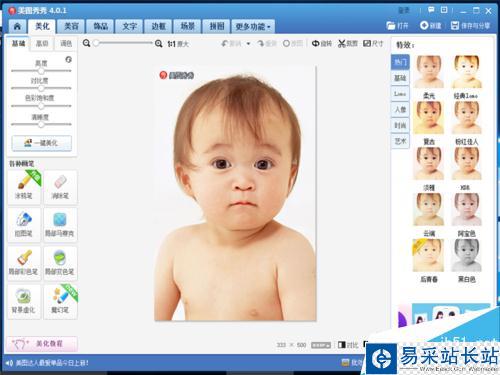500x375 pixels.
Task: Click the 登录 login link in title bar
Action: click(404, 10)
